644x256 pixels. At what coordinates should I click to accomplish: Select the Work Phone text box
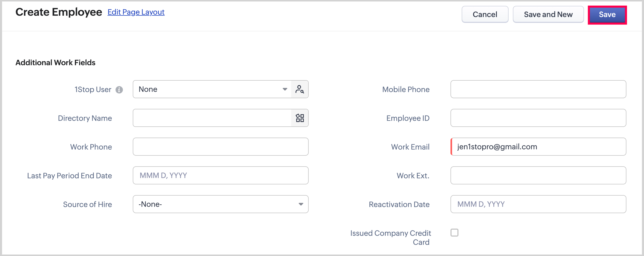point(220,147)
